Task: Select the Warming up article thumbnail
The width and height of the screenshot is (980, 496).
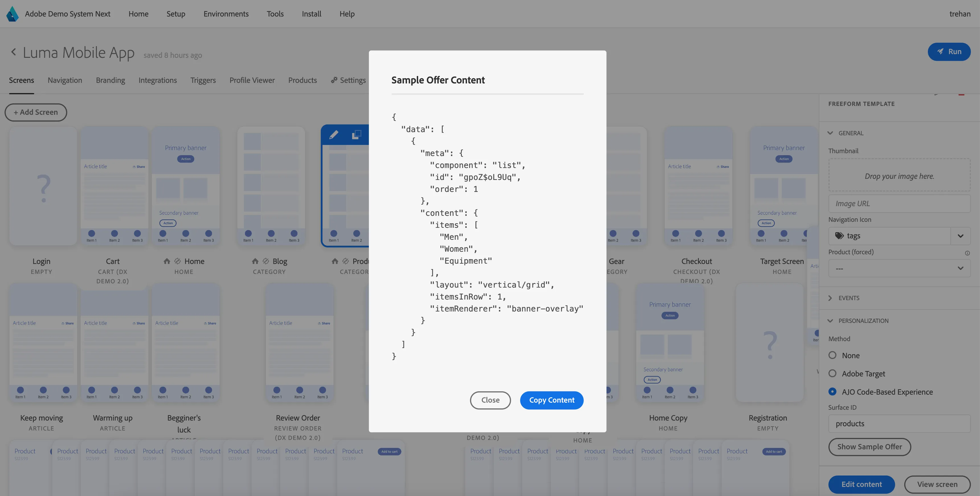Action: [115, 342]
